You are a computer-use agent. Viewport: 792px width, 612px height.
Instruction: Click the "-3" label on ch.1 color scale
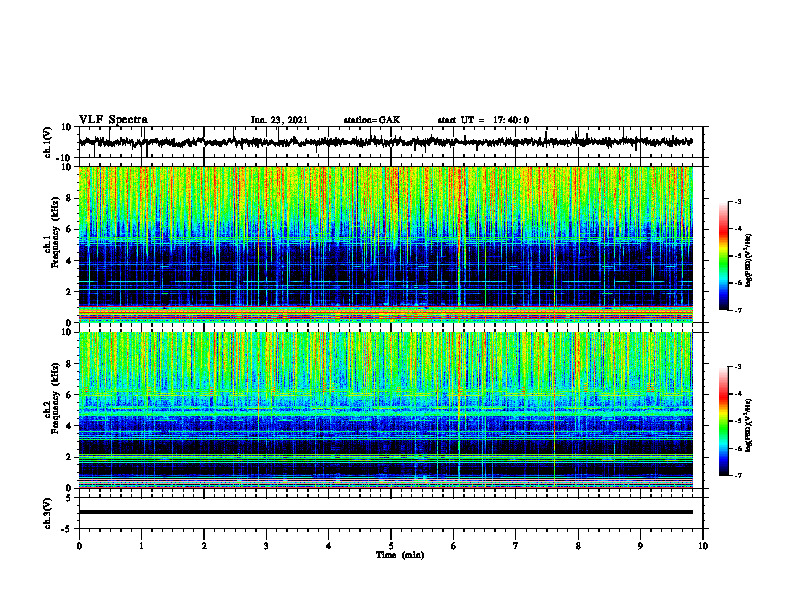coord(738,201)
